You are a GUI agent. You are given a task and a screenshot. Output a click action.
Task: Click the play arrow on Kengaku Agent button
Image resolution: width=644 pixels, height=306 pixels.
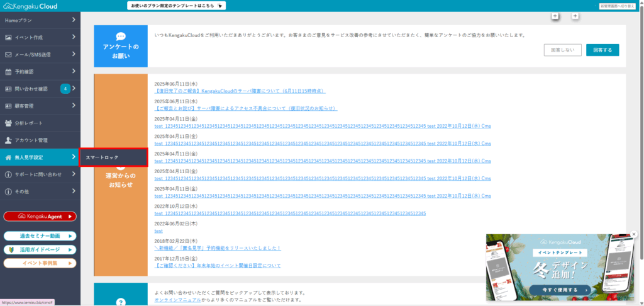click(70, 217)
